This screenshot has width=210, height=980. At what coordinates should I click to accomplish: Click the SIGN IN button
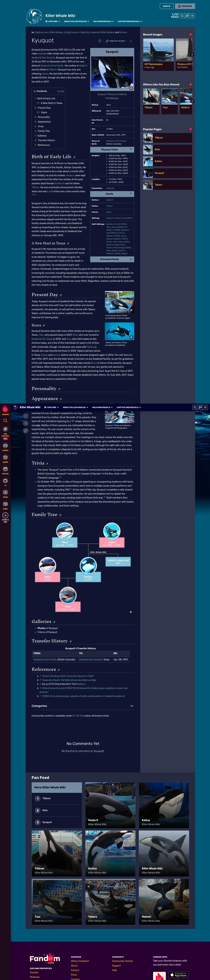coord(166,6)
